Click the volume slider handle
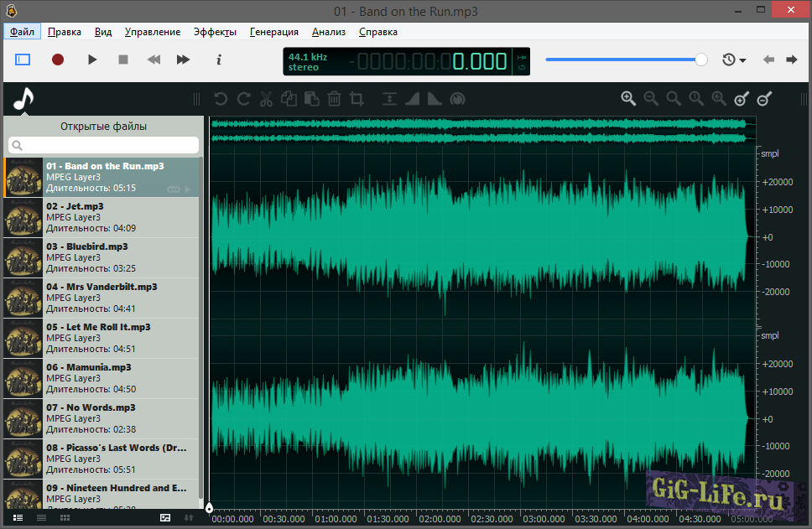Screen dimensions: 812x529 coord(701,60)
